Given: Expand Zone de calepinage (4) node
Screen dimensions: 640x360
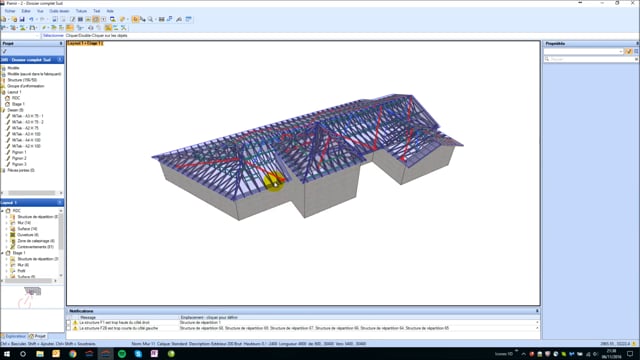Looking at the screenshot, I should pyautogui.click(x=7, y=241).
